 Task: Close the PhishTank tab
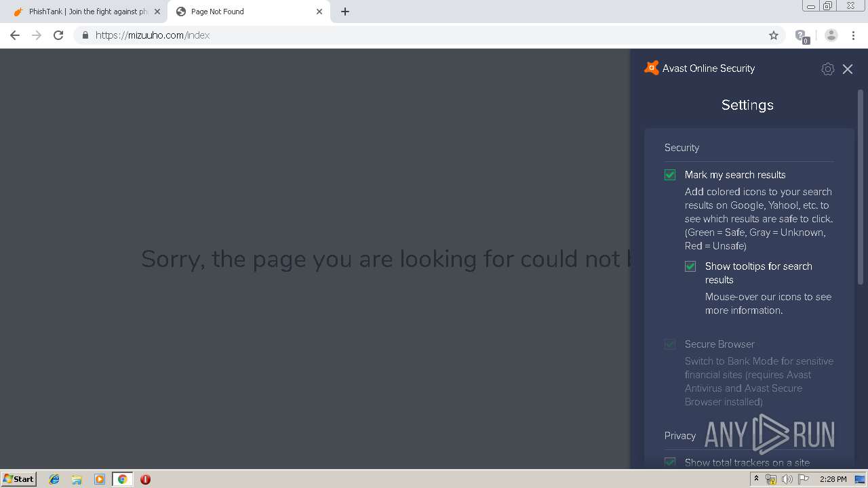[157, 12]
